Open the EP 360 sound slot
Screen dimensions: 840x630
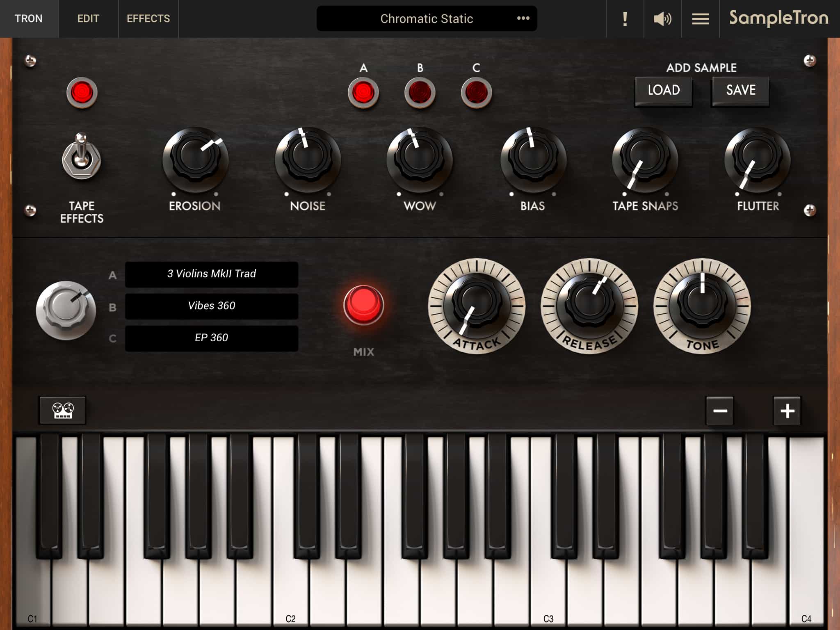[x=212, y=338]
